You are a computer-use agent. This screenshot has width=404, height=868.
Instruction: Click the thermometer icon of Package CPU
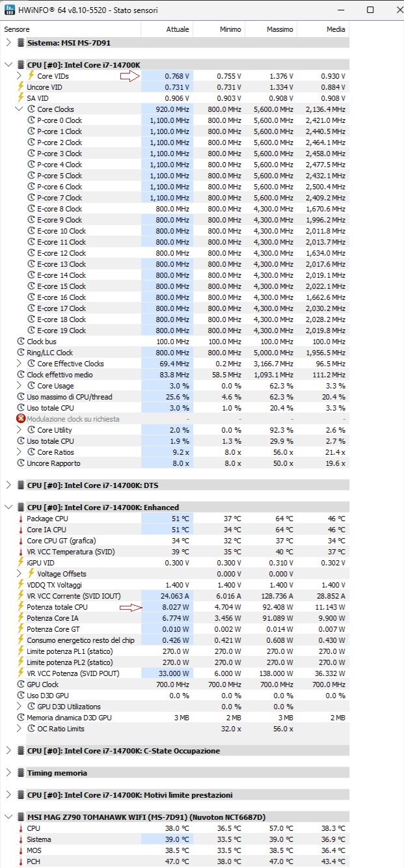coord(20,518)
